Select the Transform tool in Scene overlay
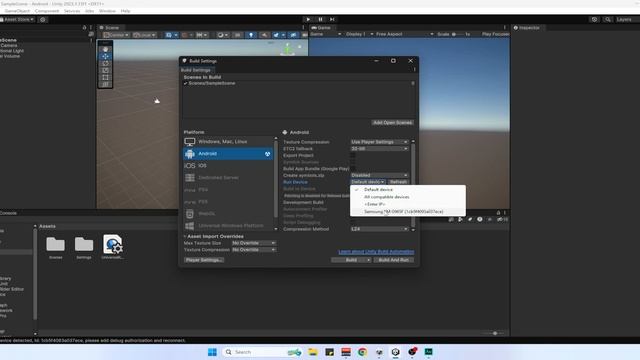Image resolution: width=640 pixels, height=360 pixels. click(x=105, y=84)
